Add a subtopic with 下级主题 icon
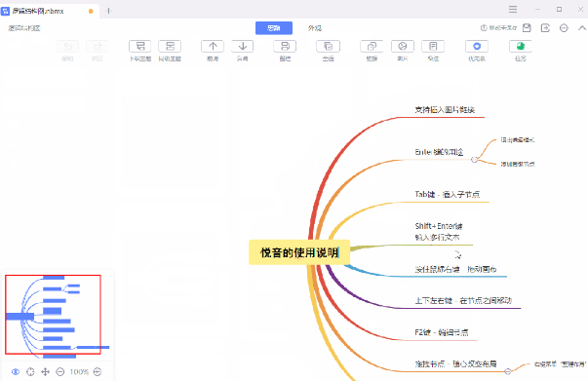 pyautogui.click(x=139, y=47)
